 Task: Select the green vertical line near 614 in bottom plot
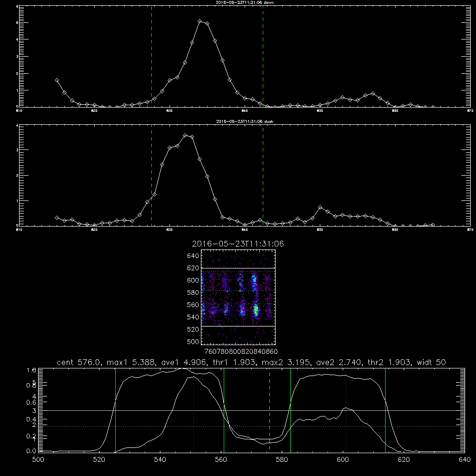click(x=385, y=410)
